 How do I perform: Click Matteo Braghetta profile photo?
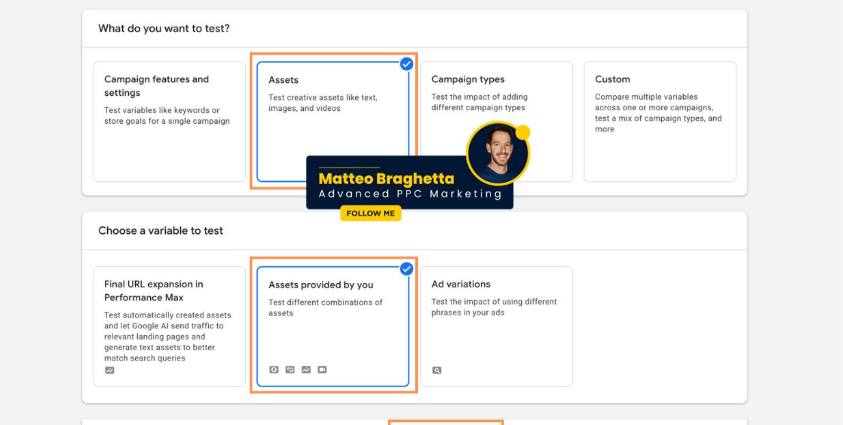[497, 153]
